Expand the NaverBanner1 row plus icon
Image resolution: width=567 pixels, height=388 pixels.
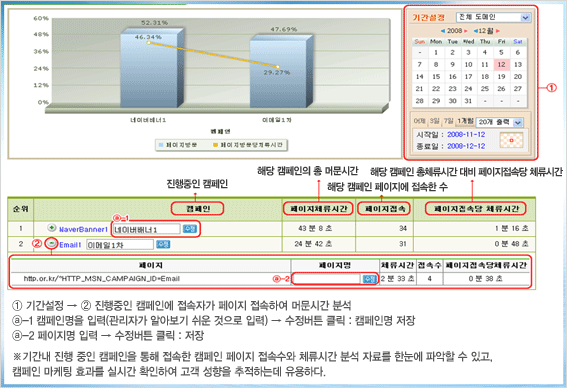pos(52,228)
